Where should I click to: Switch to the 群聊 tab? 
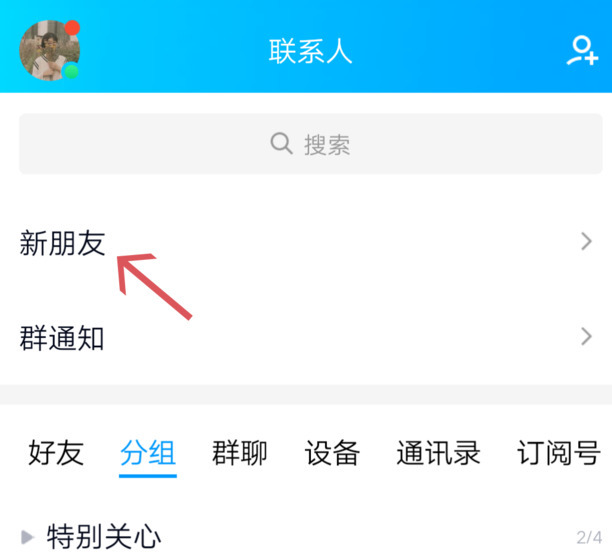[239, 453]
